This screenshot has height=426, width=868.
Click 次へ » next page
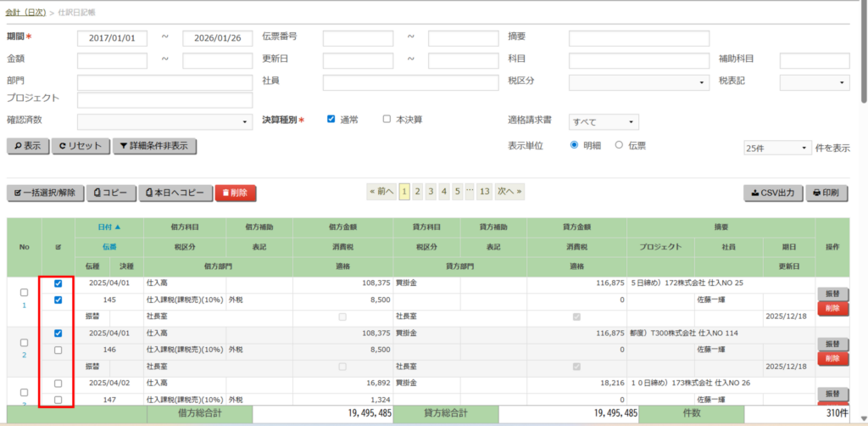pos(509,192)
